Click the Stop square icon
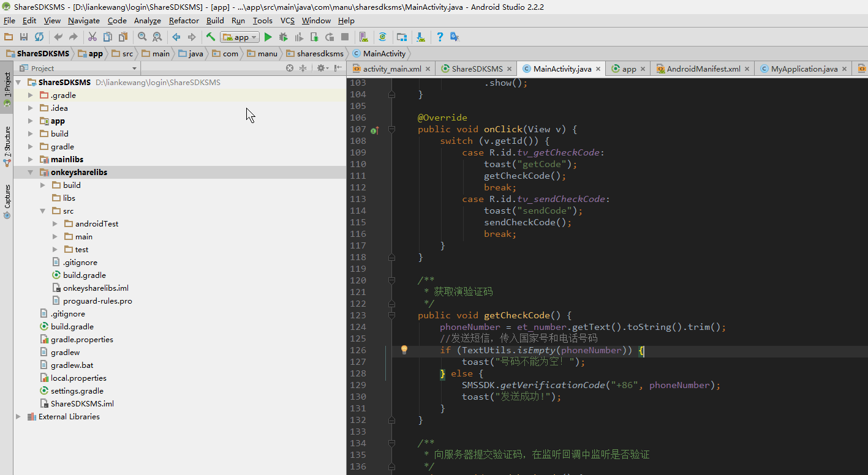 point(345,37)
